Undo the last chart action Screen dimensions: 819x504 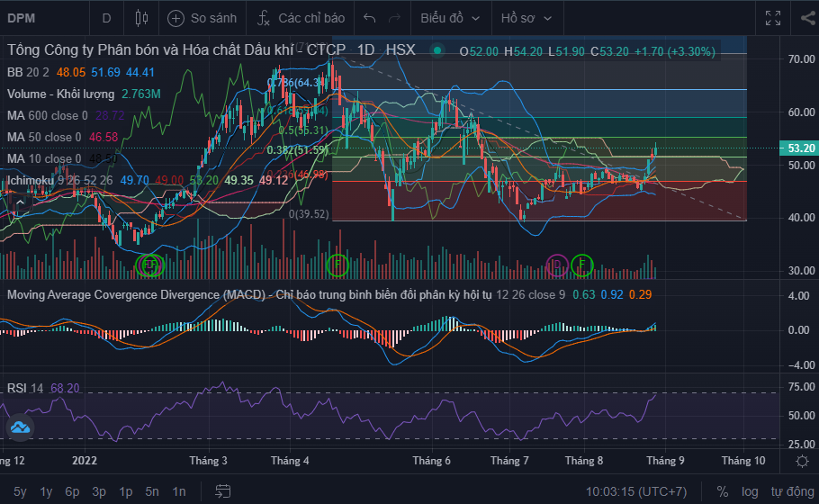369,18
